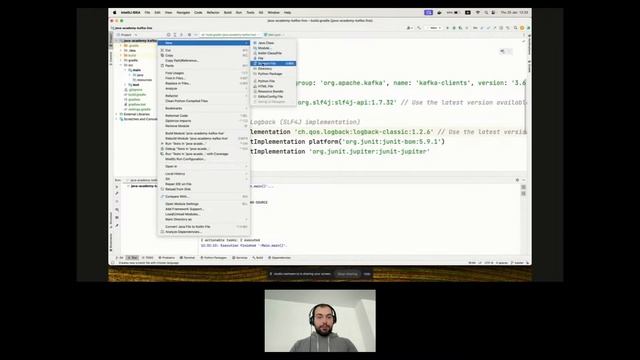
Task: Click Copy in the context menu
Action: 204,56
